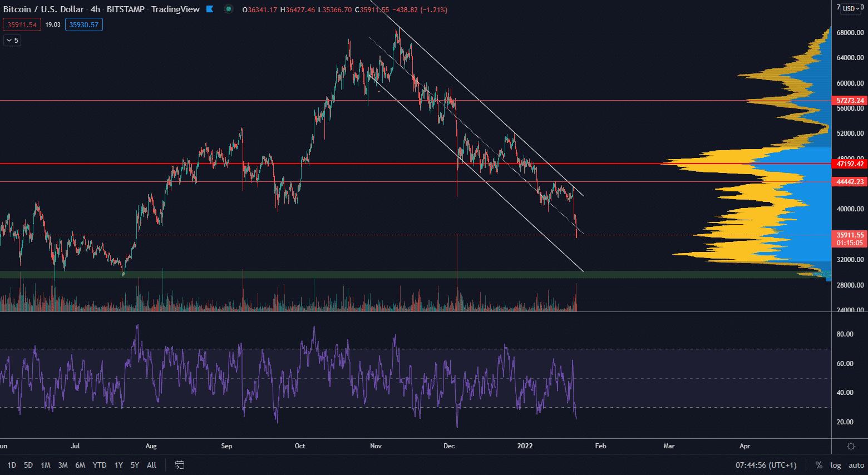Open the timezone menu showing UTC+1
The height and width of the screenshot is (475, 868).
[766, 465]
